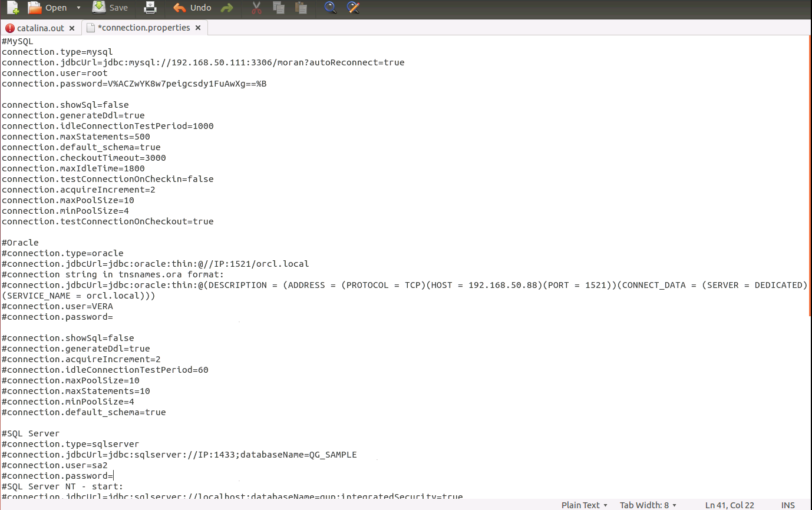This screenshot has height=510, width=812.
Task: Click the #SQL Server comment line
Action: (x=31, y=433)
